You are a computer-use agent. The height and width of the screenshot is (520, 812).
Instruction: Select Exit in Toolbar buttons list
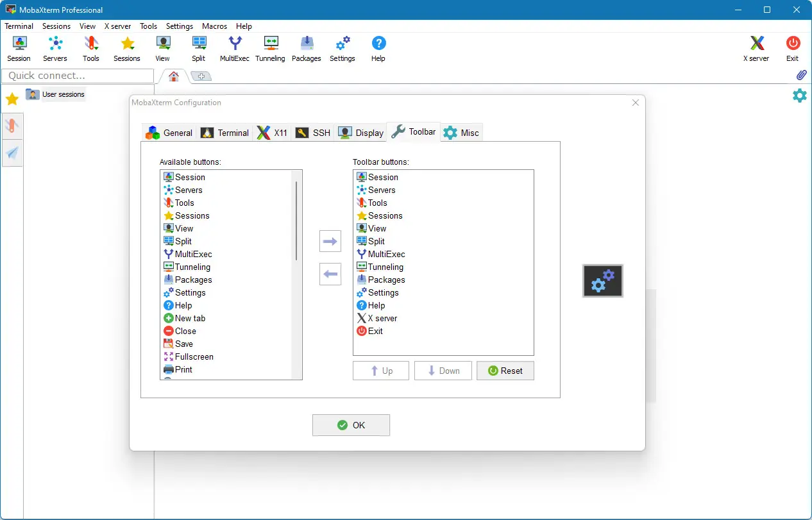click(369, 331)
